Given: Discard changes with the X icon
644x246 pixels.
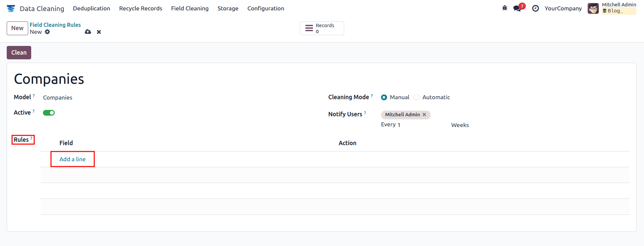Looking at the screenshot, I should pyautogui.click(x=99, y=32).
